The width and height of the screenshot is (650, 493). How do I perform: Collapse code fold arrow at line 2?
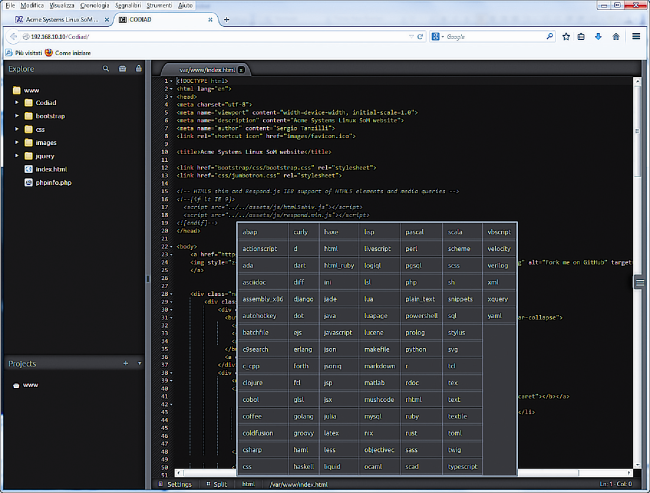[171, 89]
